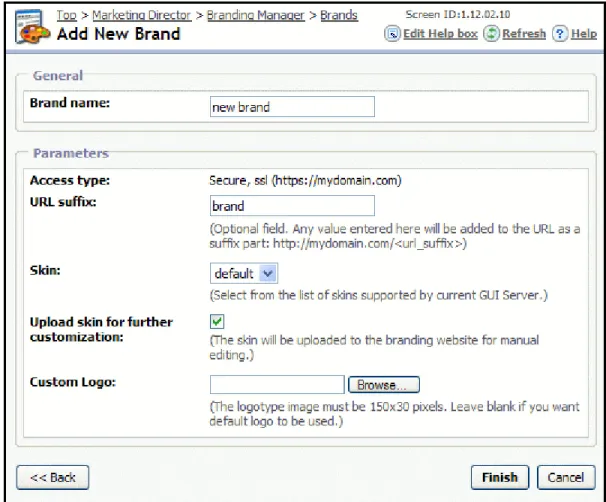
Task: Focus the Brand name field
Action: [292, 107]
